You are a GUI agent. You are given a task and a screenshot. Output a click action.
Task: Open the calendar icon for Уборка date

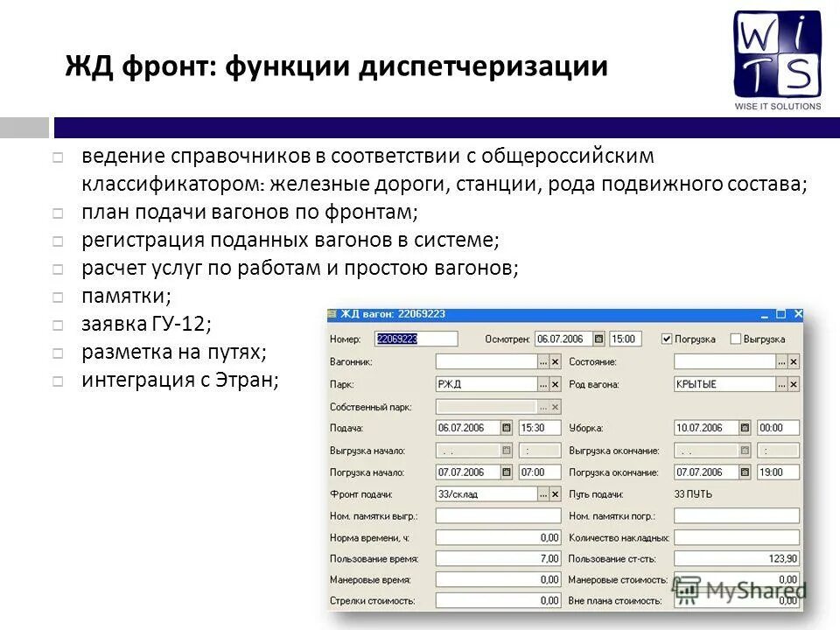[745, 427]
